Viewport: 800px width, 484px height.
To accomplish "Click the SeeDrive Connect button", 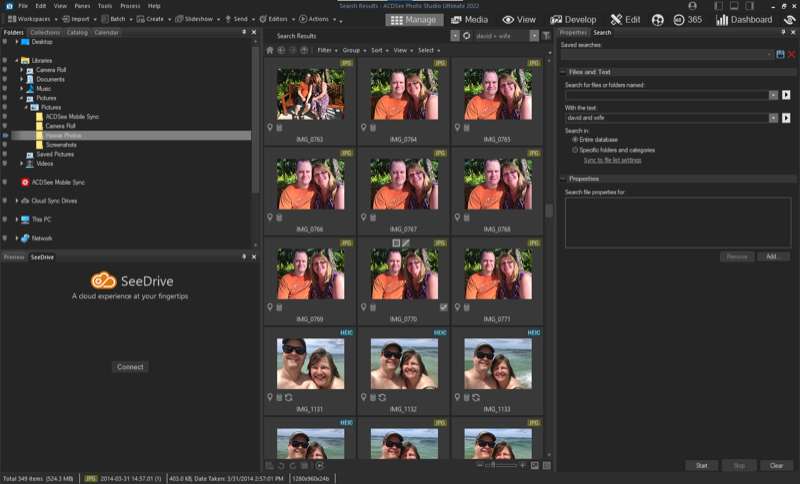I will pyautogui.click(x=130, y=367).
